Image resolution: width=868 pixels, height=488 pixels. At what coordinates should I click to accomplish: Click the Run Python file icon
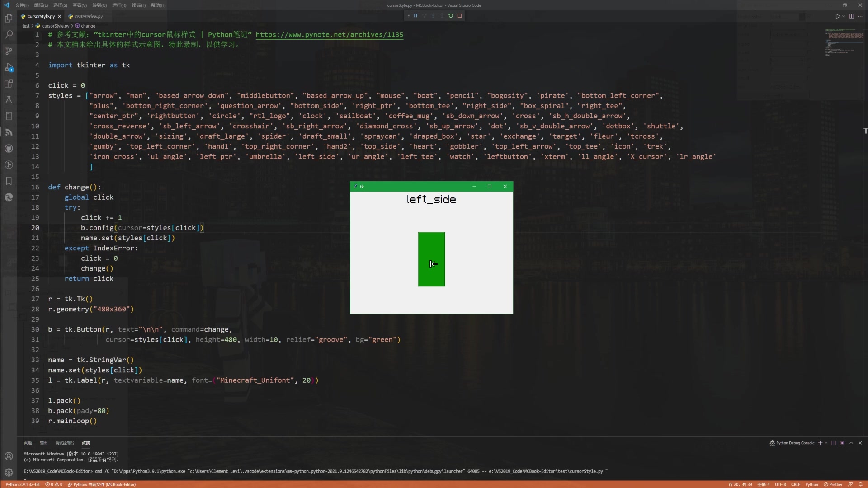838,16
